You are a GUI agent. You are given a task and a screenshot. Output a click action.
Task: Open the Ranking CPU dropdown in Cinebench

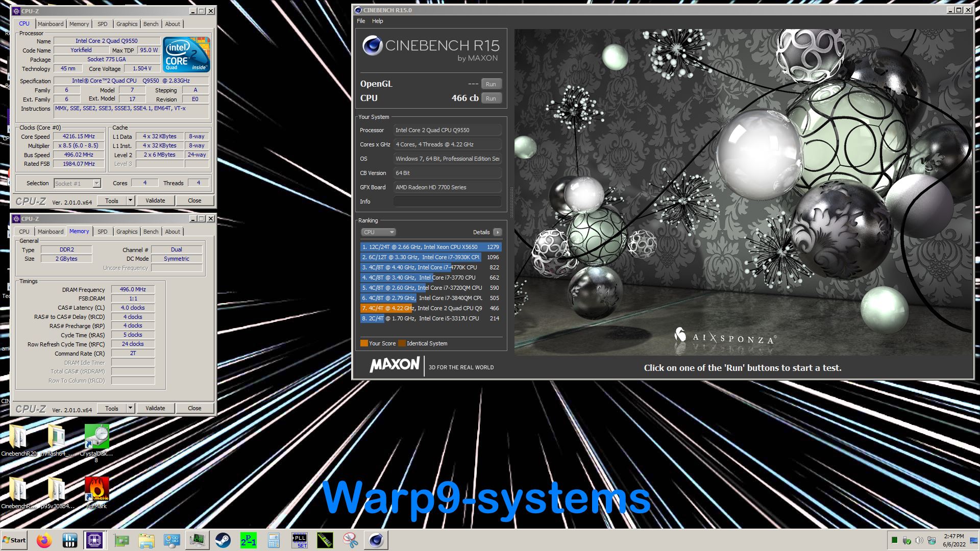tap(378, 232)
